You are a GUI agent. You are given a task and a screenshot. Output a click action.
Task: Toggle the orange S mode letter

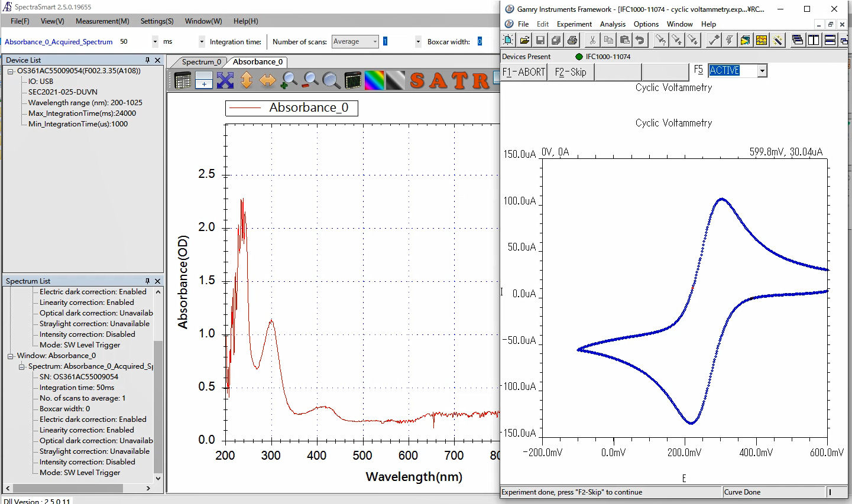(417, 80)
